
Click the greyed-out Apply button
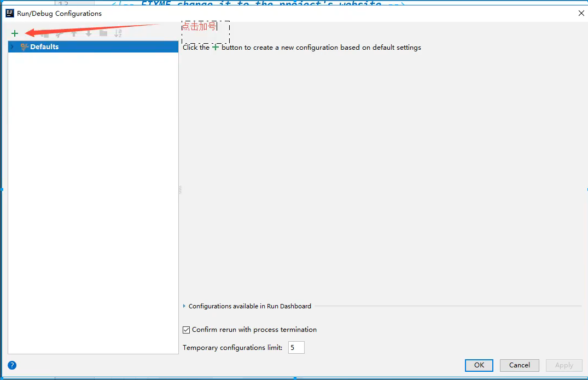[564, 365]
